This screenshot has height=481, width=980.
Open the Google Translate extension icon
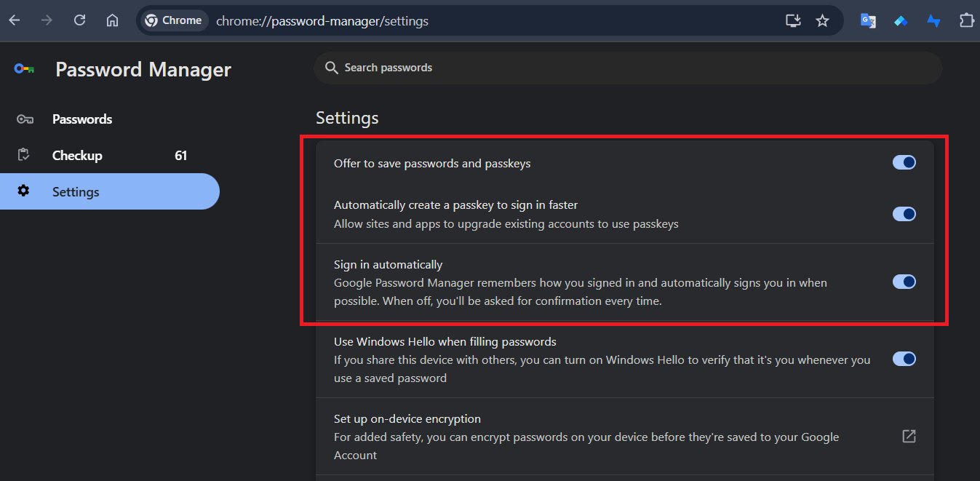(868, 20)
